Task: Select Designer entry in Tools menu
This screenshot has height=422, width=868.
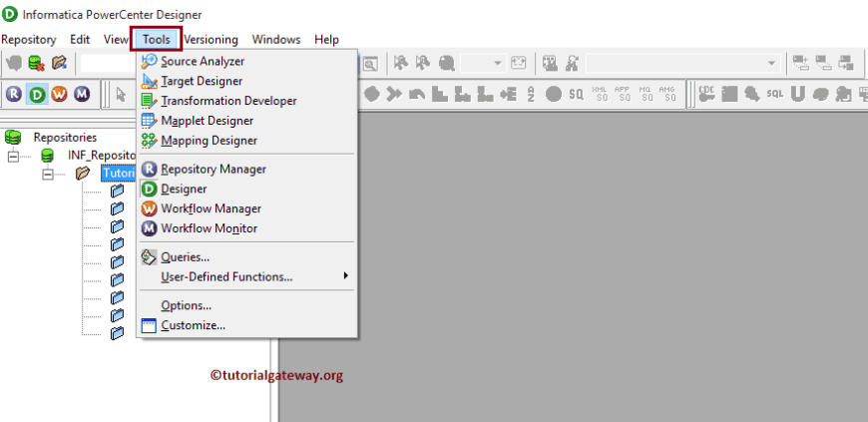Action: (247, 189)
